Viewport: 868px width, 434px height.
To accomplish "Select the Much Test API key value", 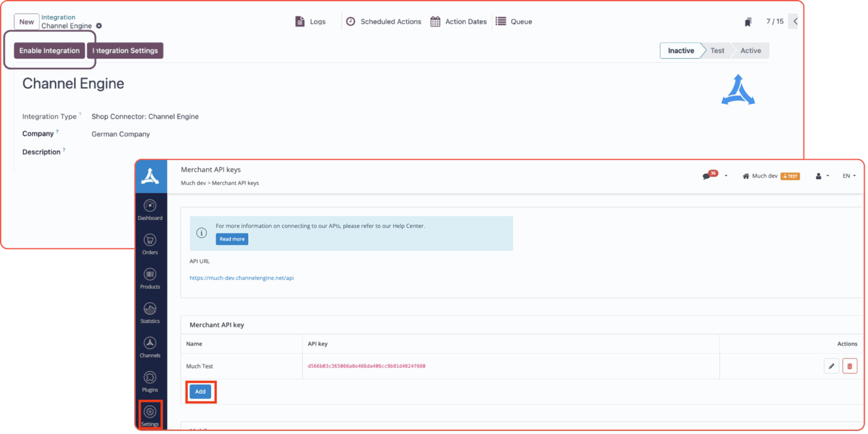I will click(367, 366).
